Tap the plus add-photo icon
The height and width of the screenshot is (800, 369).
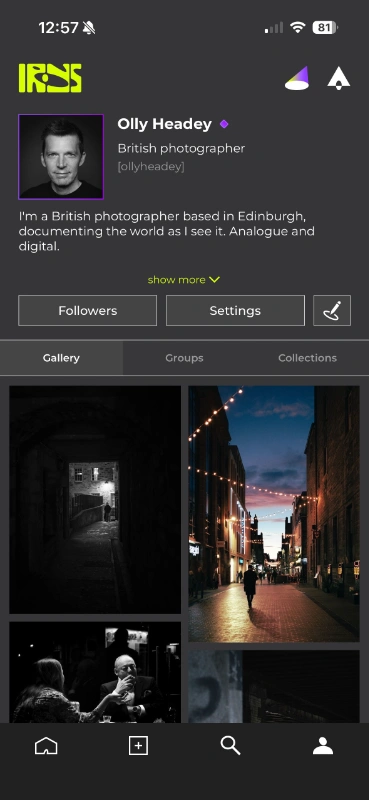138,746
